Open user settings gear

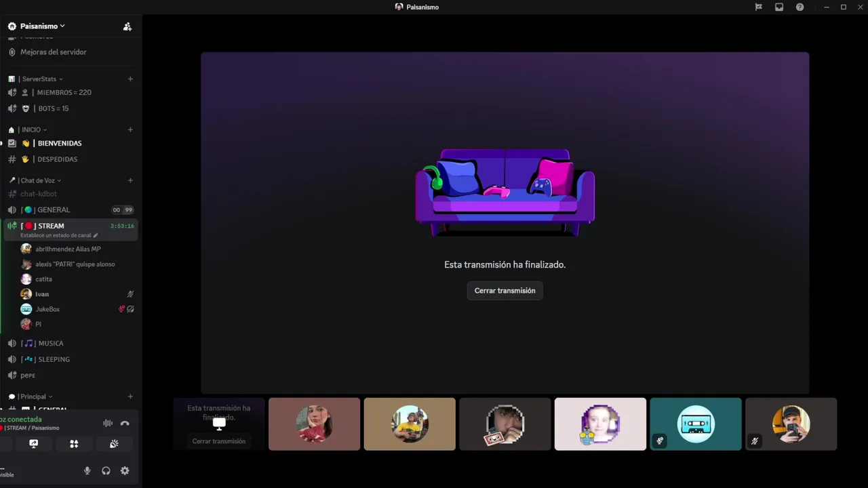point(125,471)
